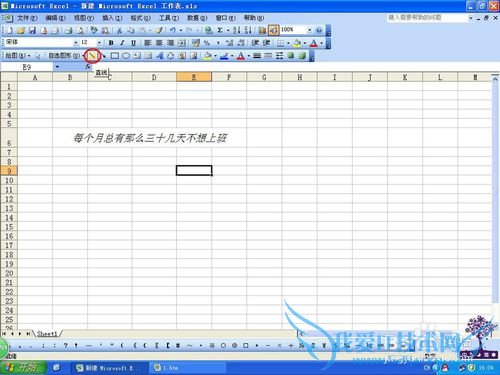The width and height of the screenshot is (500, 375).
Task: Save the workbook with the floppy icon
Action: [32, 30]
